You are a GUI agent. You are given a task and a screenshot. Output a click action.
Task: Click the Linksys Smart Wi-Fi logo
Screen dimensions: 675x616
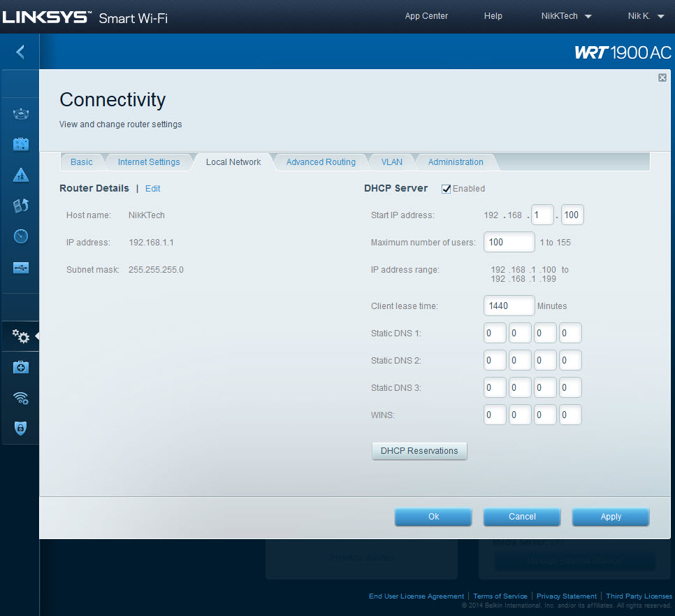click(x=85, y=17)
